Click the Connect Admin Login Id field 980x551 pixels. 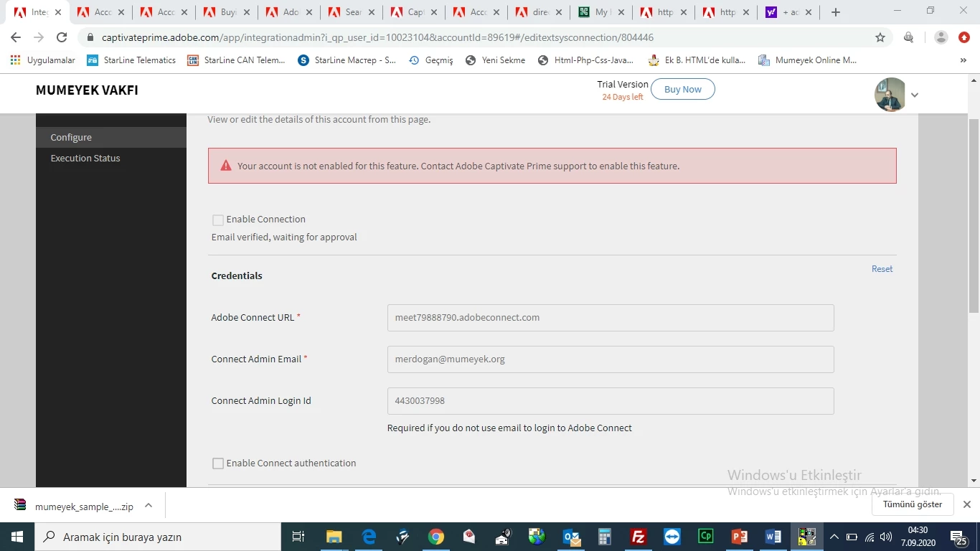611,401
